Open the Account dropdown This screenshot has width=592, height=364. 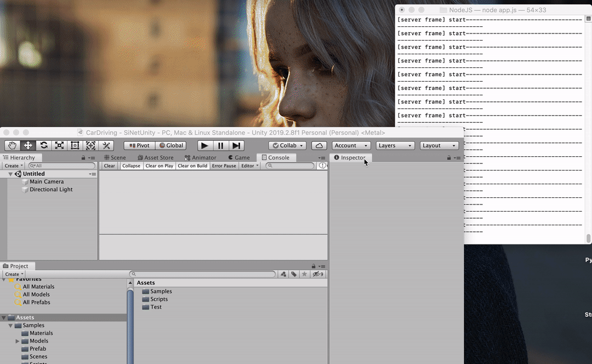tap(351, 145)
